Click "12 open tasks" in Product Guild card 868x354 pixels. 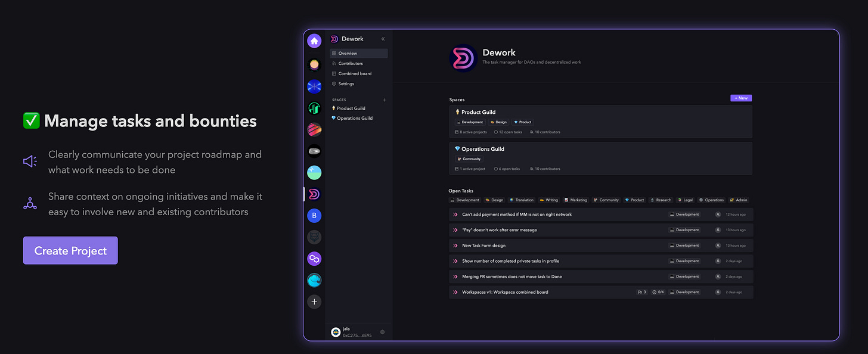click(x=508, y=132)
